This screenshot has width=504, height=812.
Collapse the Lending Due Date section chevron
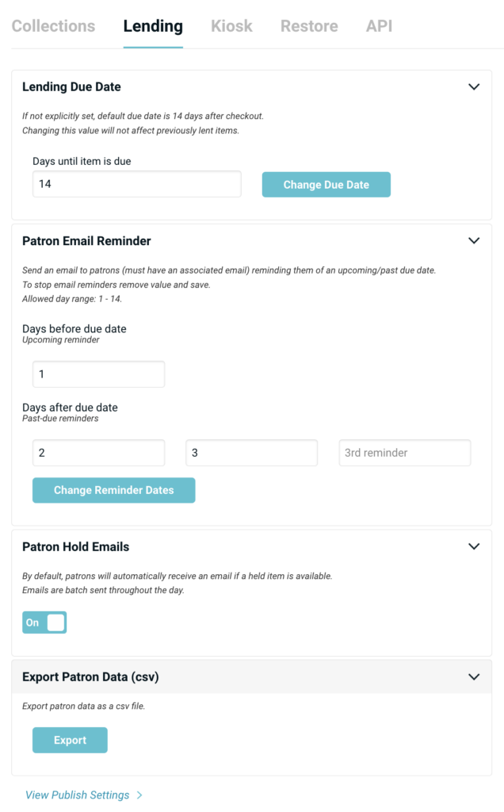click(474, 86)
